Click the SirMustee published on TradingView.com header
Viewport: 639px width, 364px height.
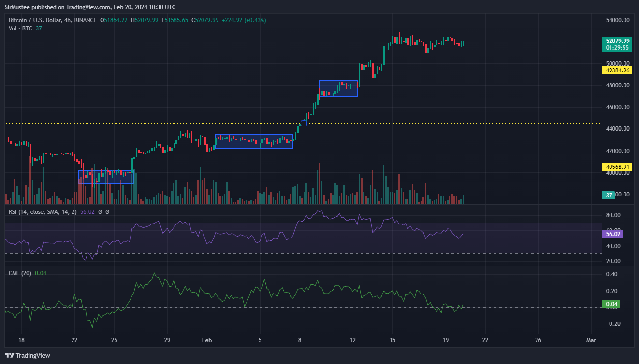click(x=90, y=7)
